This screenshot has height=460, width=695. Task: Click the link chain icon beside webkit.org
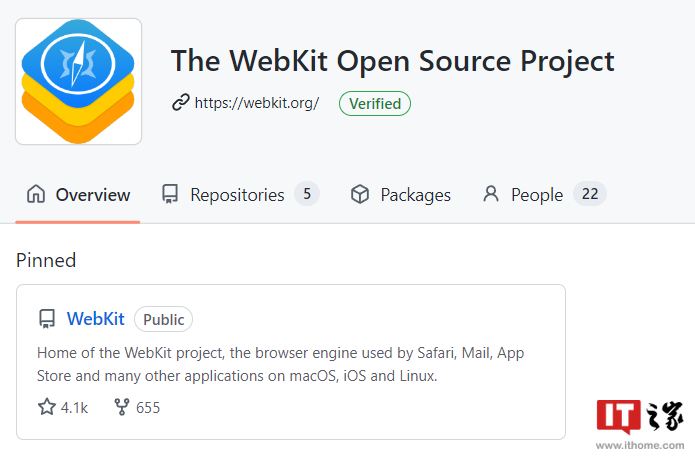181,103
